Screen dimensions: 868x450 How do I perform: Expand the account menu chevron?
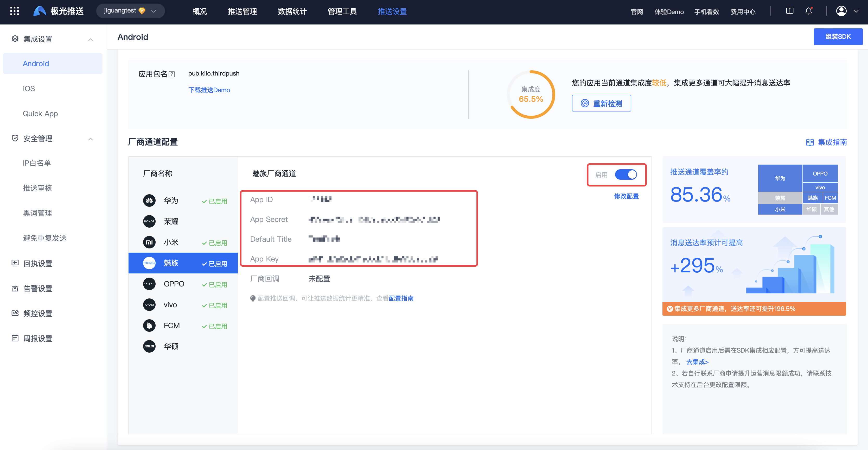pos(856,11)
